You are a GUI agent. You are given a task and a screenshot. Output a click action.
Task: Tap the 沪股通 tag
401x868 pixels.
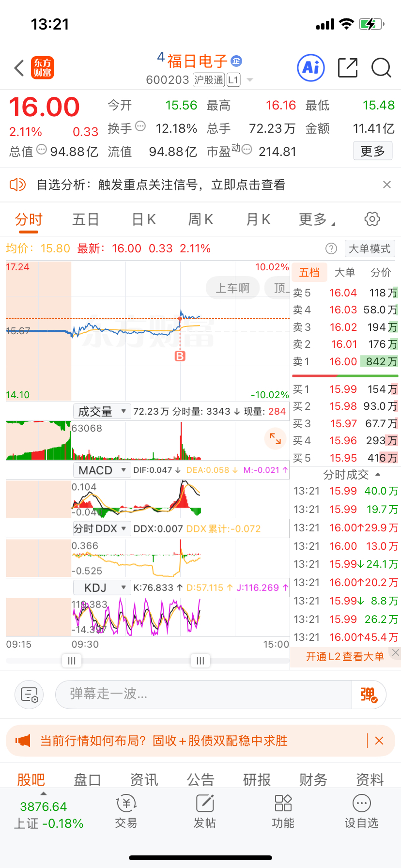(x=209, y=80)
